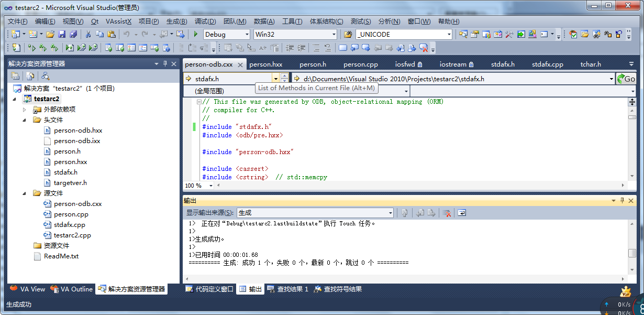Select person-odb.ixx in header files
The image size is (644, 315).
click(77, 141)
